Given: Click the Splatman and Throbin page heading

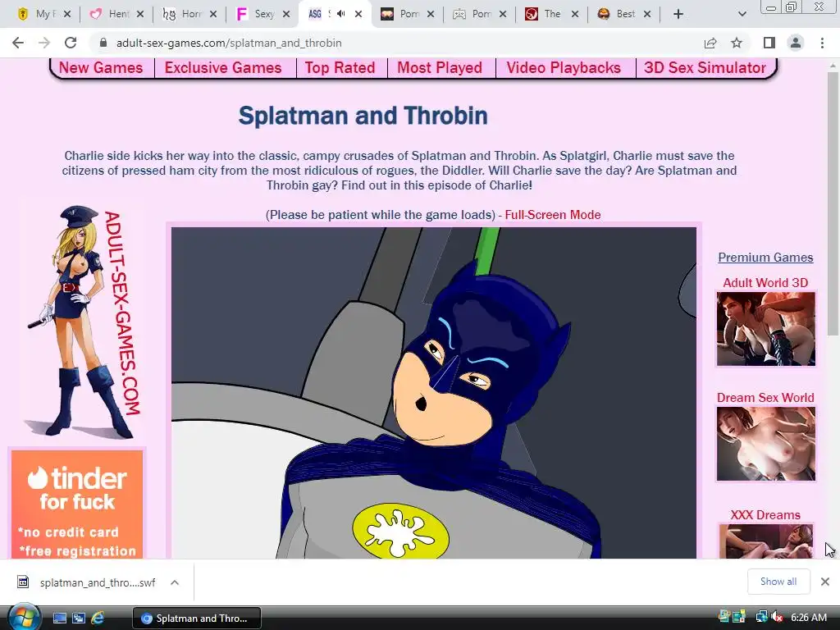Looking at the screenshot, I should 363,116.
